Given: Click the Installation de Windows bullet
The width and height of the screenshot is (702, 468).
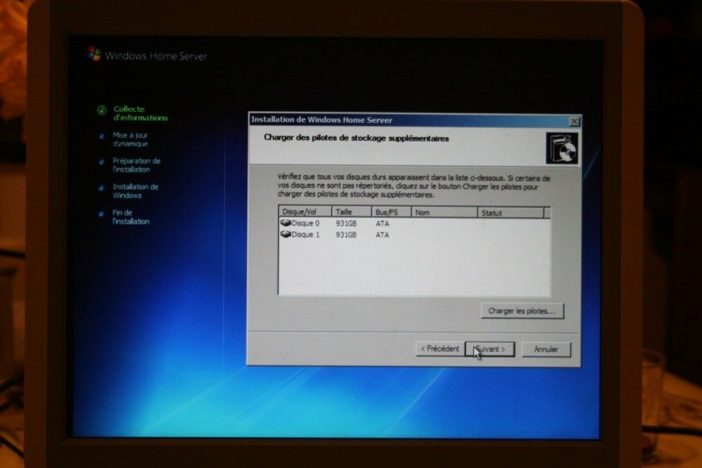Looking at the screenshot, I should [102, 189].
